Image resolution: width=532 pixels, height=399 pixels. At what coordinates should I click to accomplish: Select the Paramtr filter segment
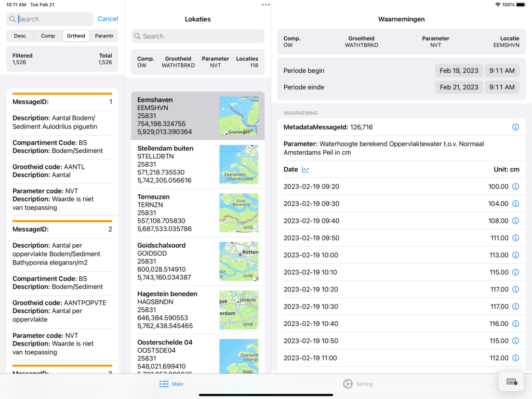pos(104,36)
